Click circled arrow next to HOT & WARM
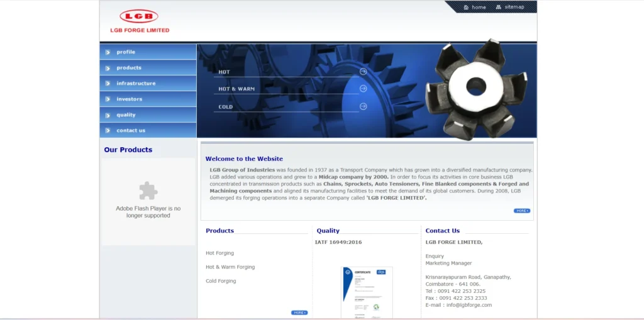This screenshot has height=320, width=644. (x=363, y=88)
